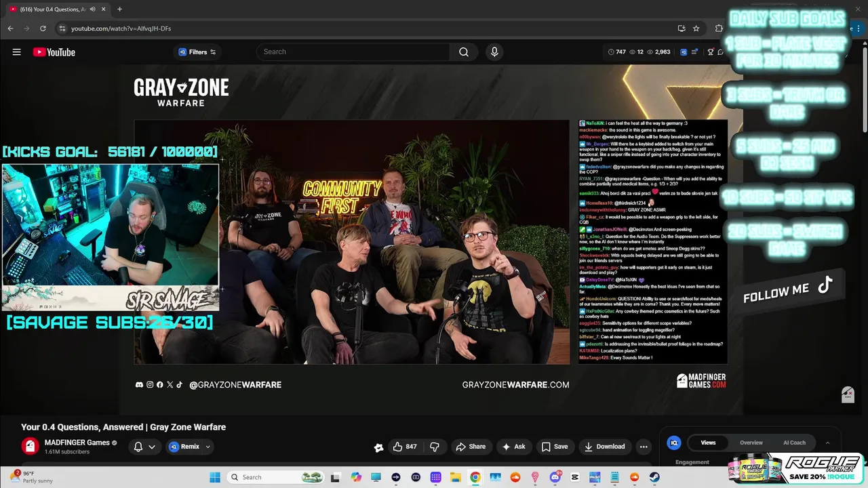Screen dimensions: 868x488
Task: Click the browser back arrow
Action: pyautogui.click(x=10, y=28)
